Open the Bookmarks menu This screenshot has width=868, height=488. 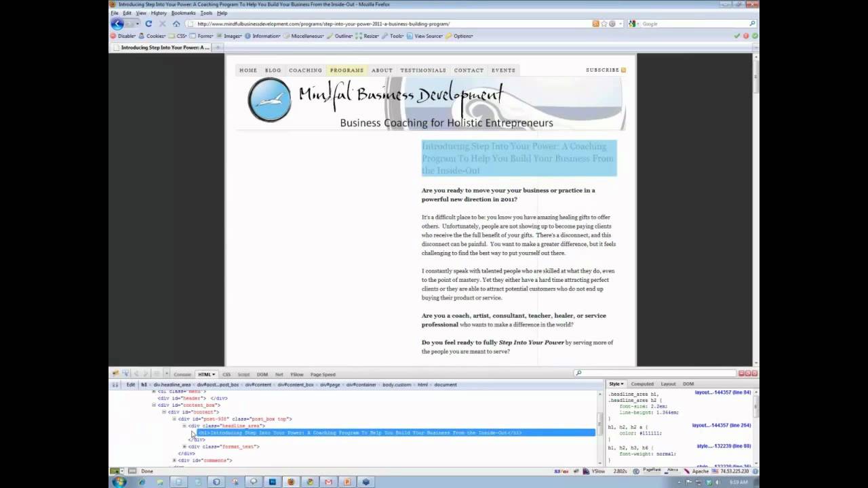(183, 13)
